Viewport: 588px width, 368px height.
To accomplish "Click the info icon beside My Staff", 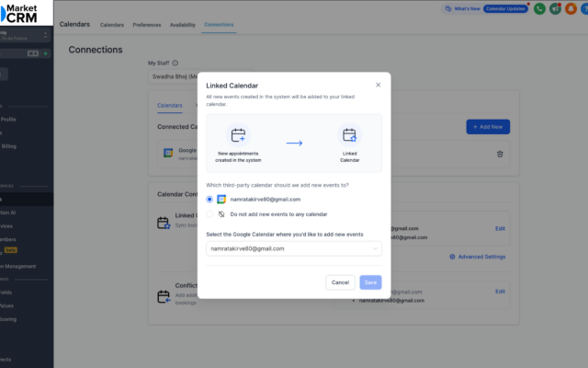I will click(175, 63).
